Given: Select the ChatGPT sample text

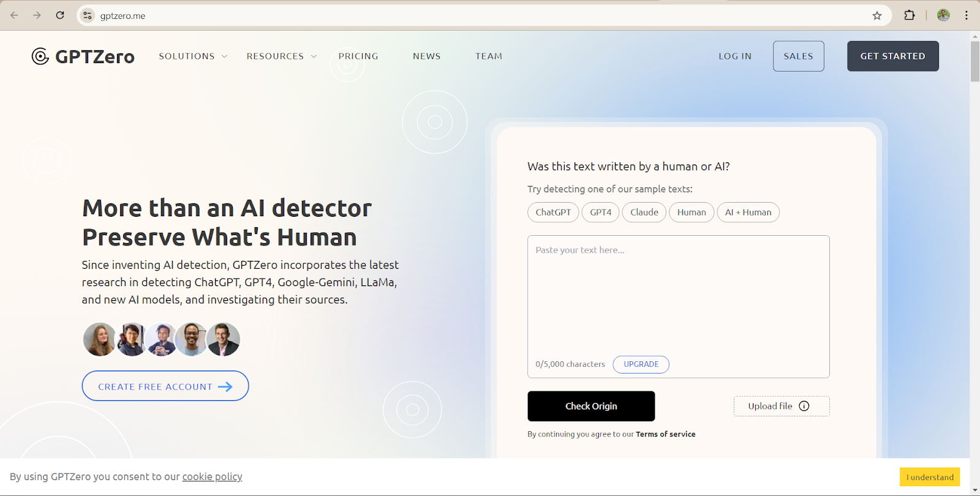Looking at the screenshot, I should pyautogui.click(x=553, y=212).
